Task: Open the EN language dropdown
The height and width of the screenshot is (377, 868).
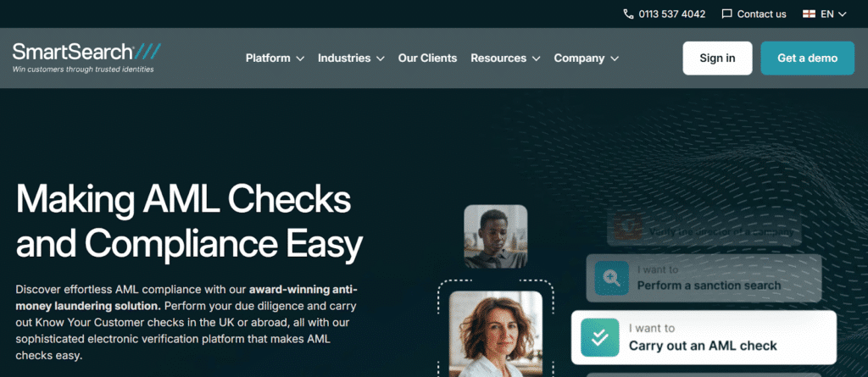Action: (825, 14)
